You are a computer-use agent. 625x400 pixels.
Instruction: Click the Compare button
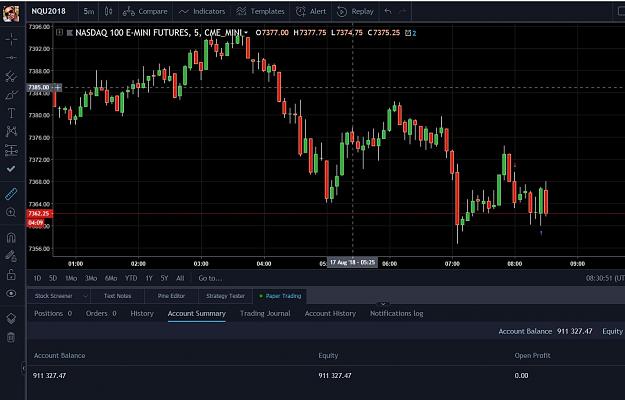[x=145, y=12]
